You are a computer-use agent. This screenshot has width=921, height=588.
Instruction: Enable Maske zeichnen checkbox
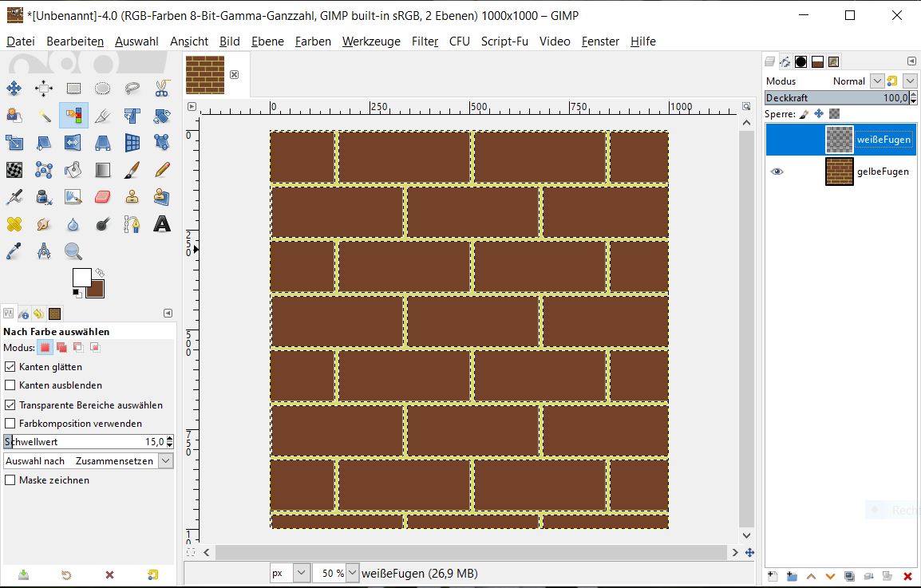coord(10,480)
